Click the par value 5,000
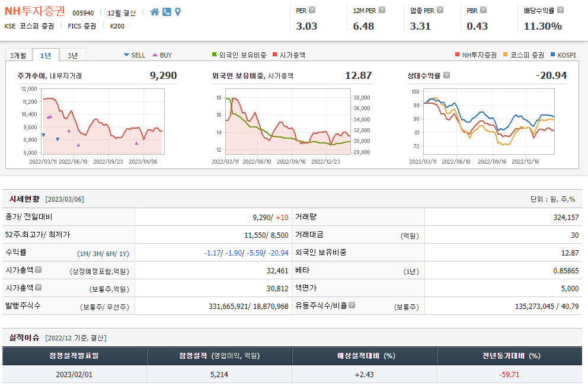This screenshot has height=389, width=588. (570, 288)
